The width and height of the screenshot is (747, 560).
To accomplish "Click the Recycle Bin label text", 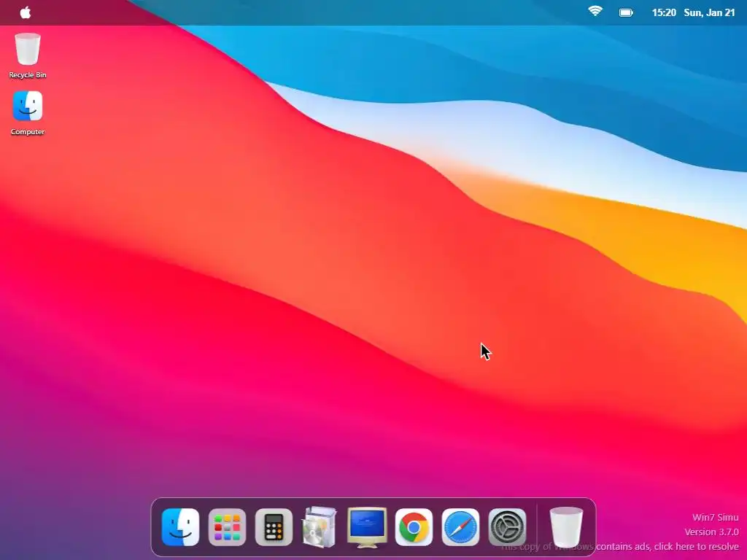I will tap(28, 75).
